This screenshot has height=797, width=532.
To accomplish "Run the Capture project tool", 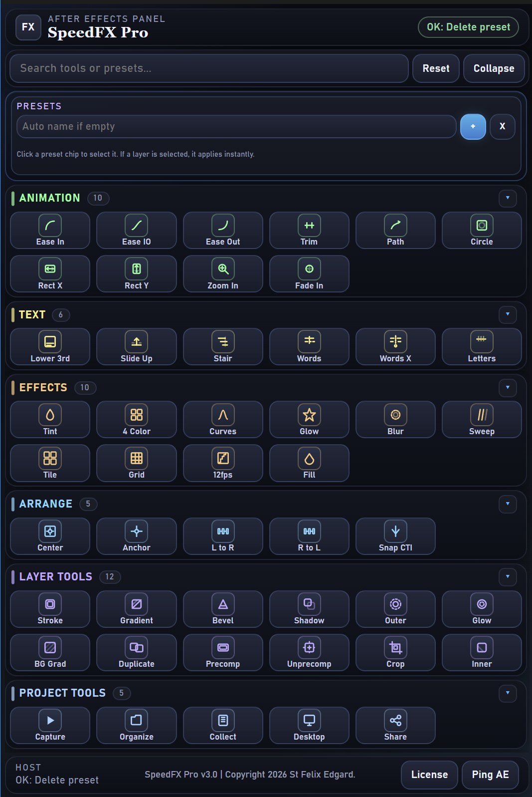I will coord(50,725).
